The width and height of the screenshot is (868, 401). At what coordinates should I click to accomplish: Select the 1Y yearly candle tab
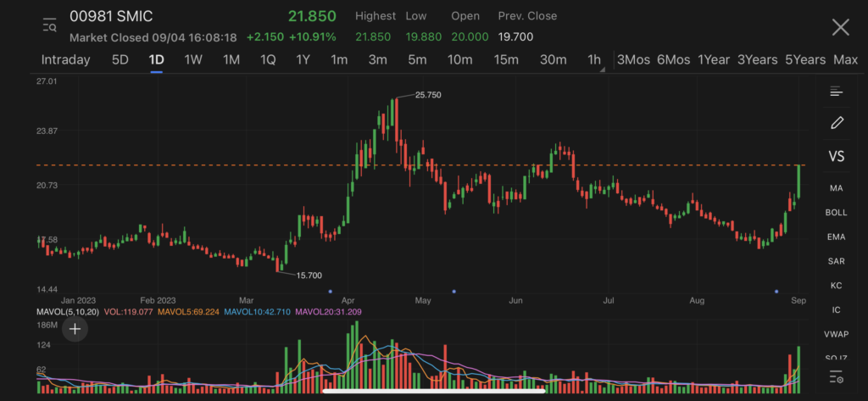303,60
